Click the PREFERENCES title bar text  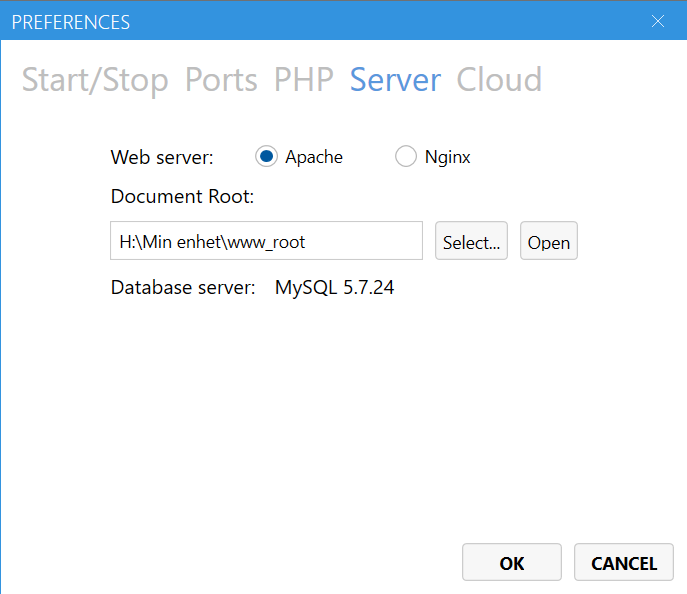pos(70,21)
